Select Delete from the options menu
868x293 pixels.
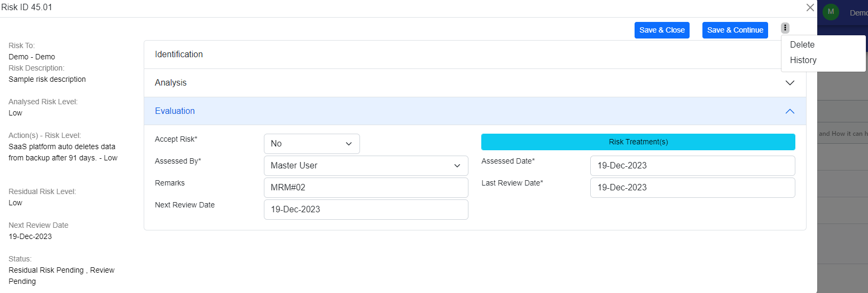[802, 45]
